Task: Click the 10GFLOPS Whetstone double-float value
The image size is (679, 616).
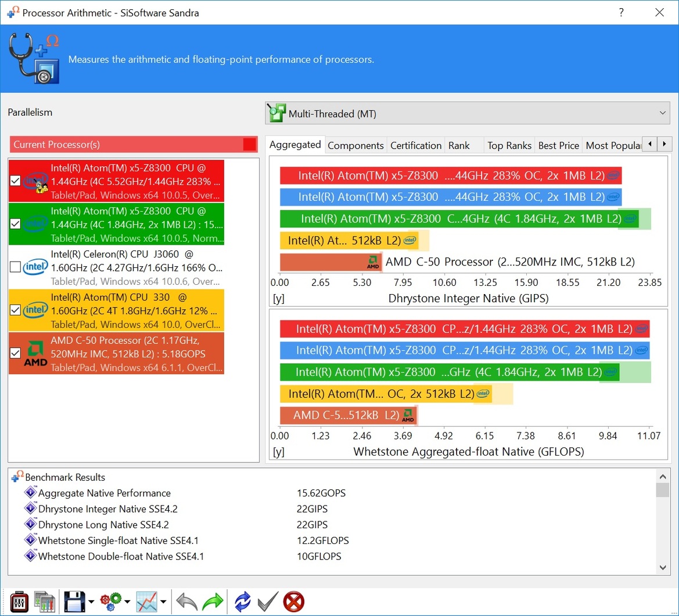Action: click(x=319, y=556)
